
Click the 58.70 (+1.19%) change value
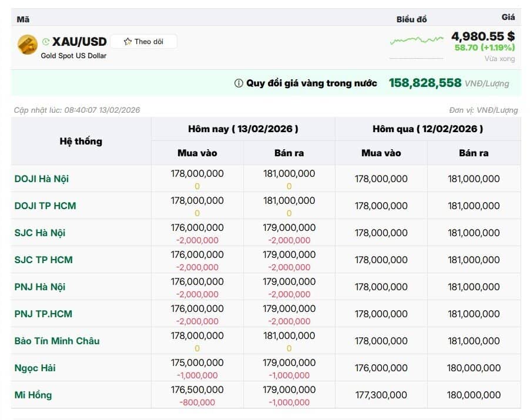point(485,48)
